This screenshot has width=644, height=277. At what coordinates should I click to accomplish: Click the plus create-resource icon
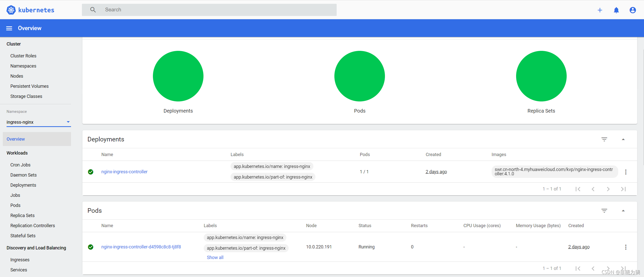[600, 10]
